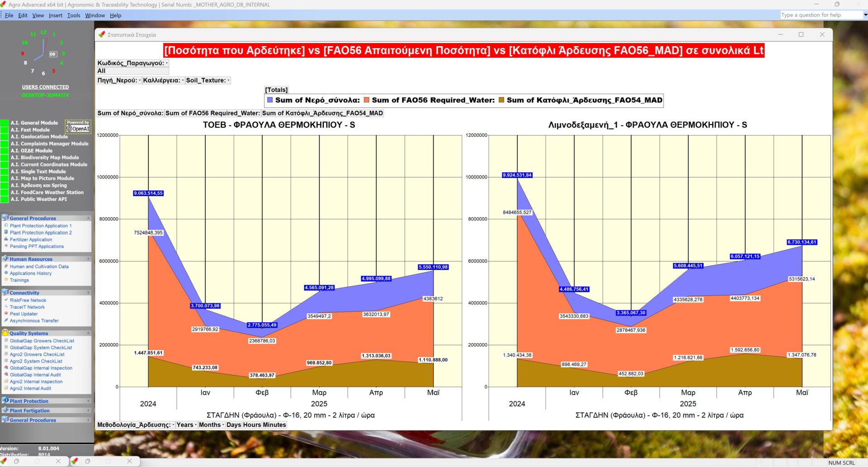
Task: Open the Κωδικός_Παραγωγού filter dropdown
Action: (167, 63)
